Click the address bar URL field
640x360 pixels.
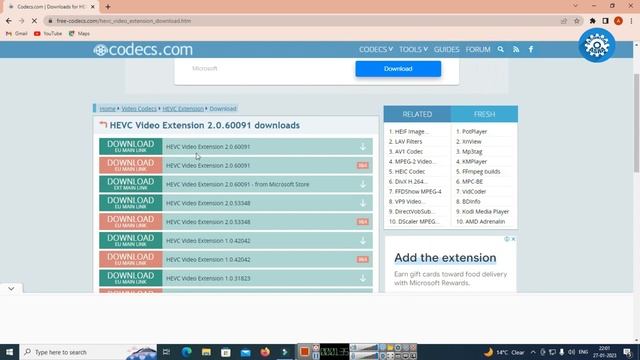point(302,21)
